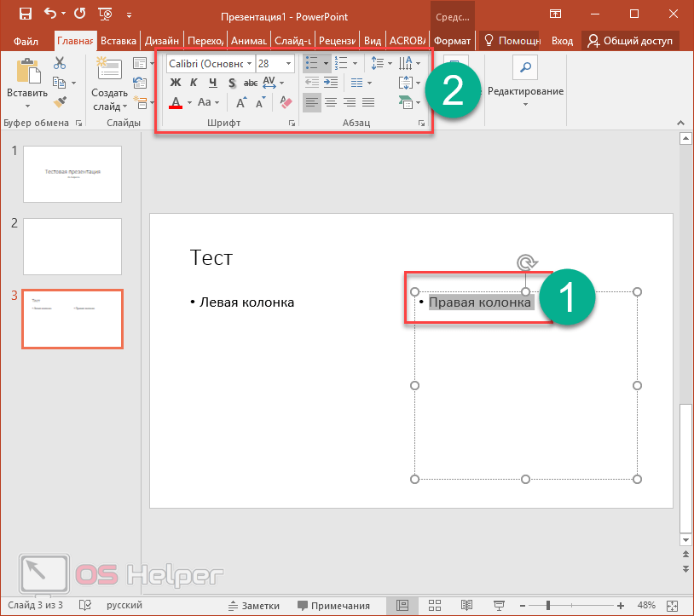Toggle underline formatting (Ч)
This screenshot has height=616, width=694.
(x=213, y=83)
